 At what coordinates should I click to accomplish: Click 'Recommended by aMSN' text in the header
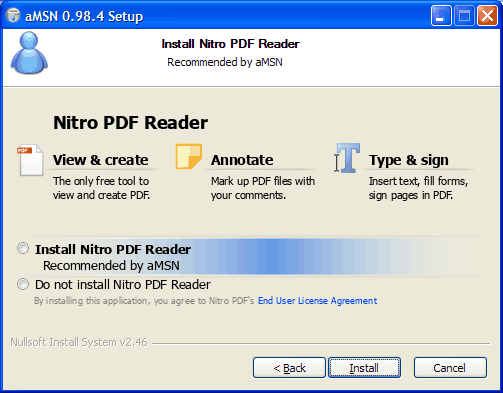(225, 62)
